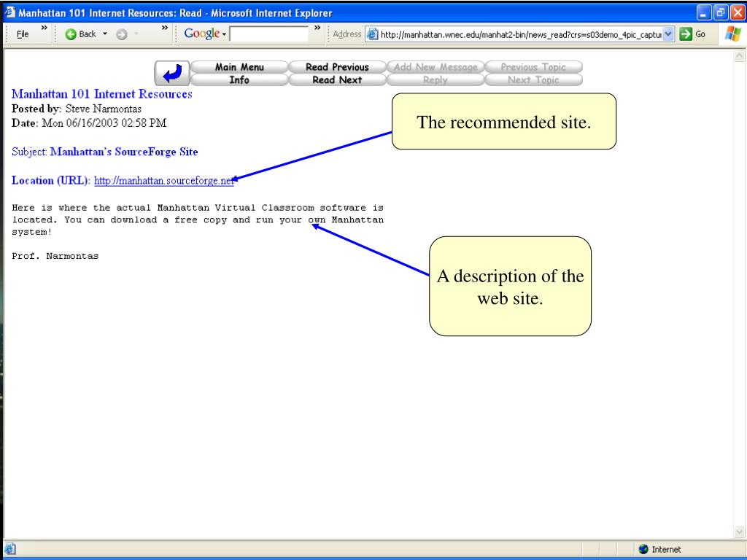Click the green Go arrow button
The width and height of the screenshot is (747, 560).
pos(686,34)
